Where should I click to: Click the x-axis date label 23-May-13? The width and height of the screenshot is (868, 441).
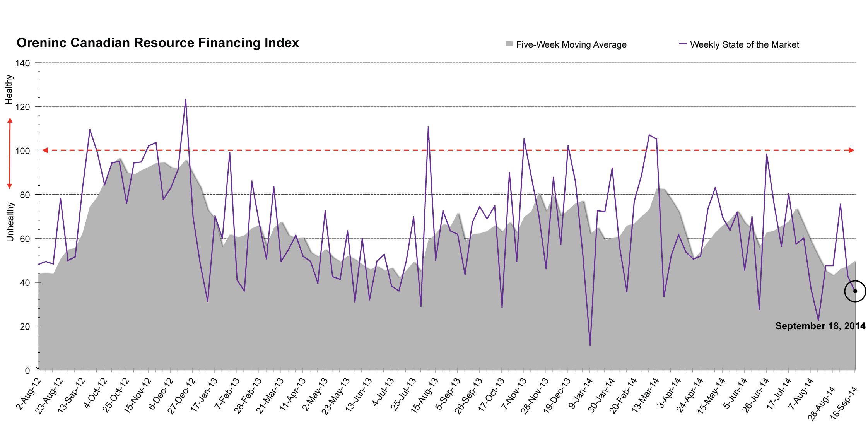pyautogui.click(x=335, y=396)
